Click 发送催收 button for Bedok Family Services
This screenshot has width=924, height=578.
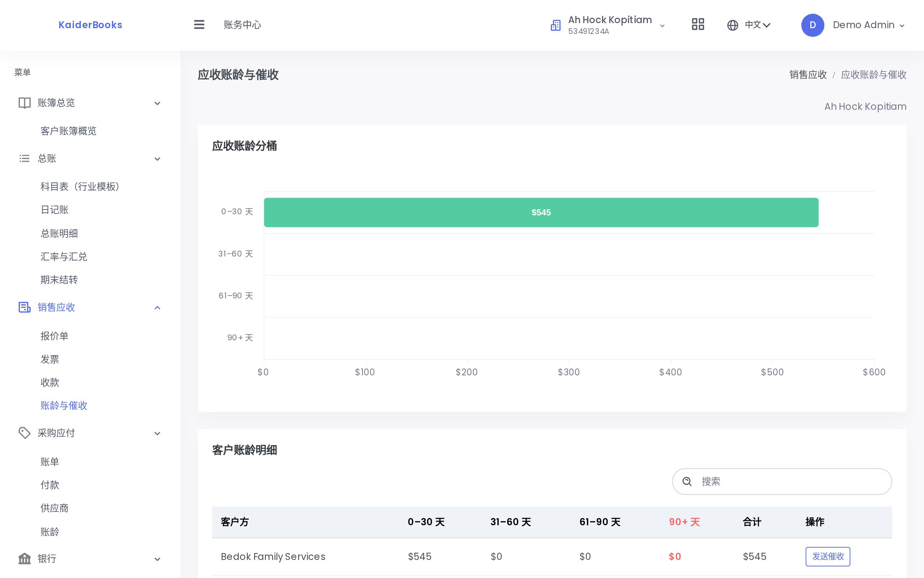pyautogui.click(x=827, y=556)
